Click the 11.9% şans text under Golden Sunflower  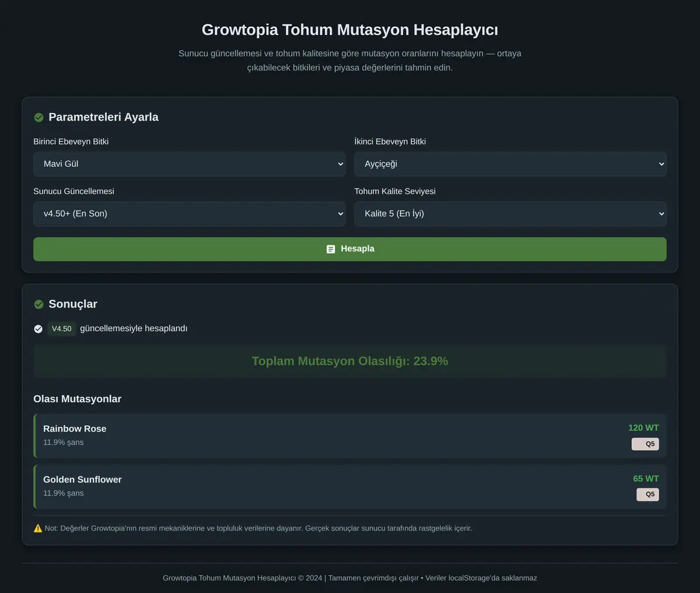pos(63,493)
